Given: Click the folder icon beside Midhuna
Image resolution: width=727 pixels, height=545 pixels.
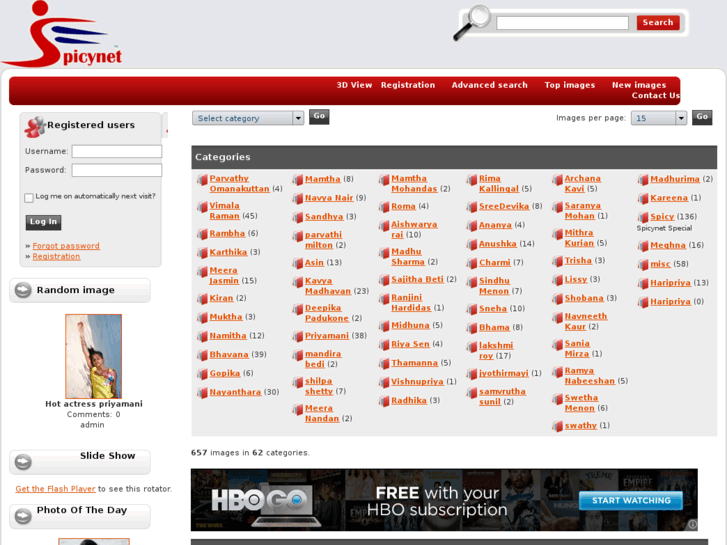Looking at the screenshot, I should 384,326.
